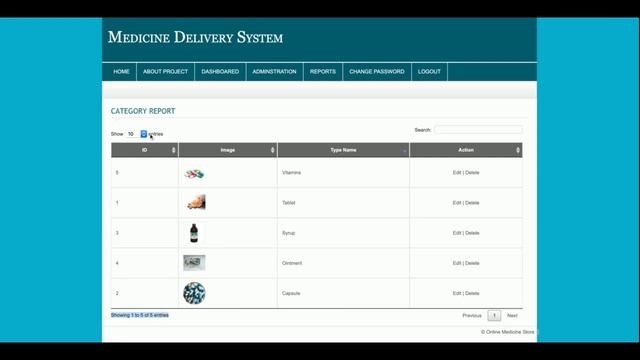Click the Syrup bottle thumbnail
This screenshot has height=360, width=640.
194,233
